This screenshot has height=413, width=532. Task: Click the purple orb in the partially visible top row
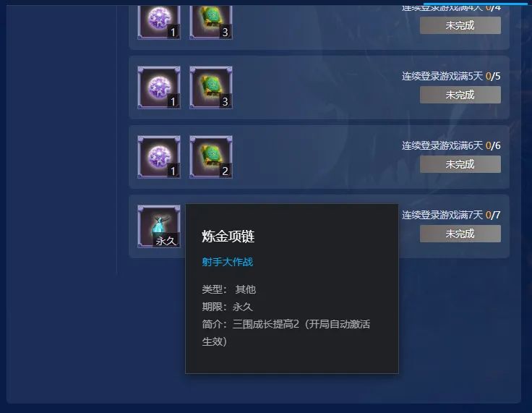(x=159, y=22)
